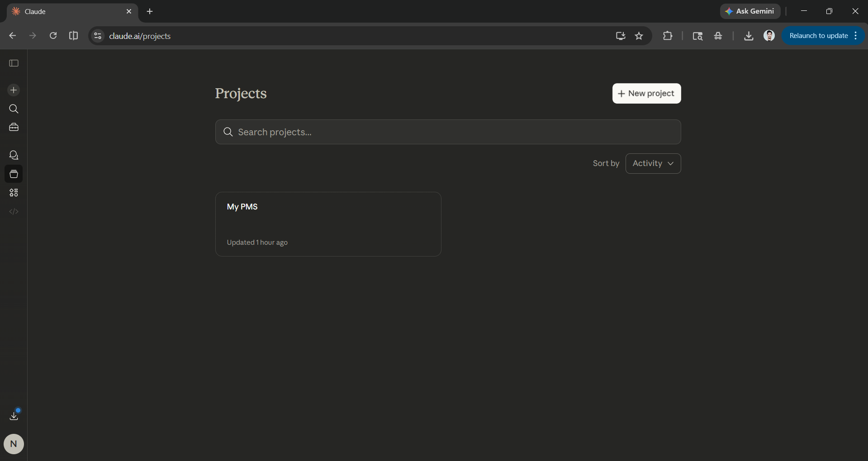
Task: Open Chrome's three-dot menu
Action: pos(856,36)
